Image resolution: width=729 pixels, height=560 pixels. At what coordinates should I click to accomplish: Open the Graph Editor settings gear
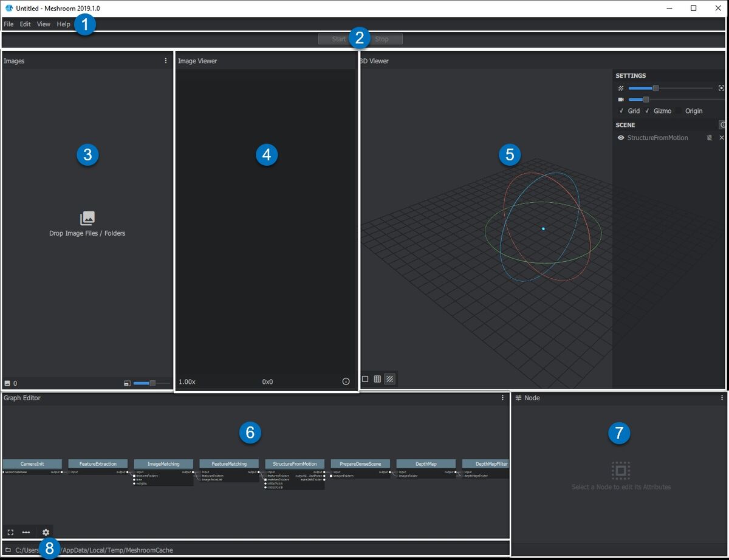46,532
